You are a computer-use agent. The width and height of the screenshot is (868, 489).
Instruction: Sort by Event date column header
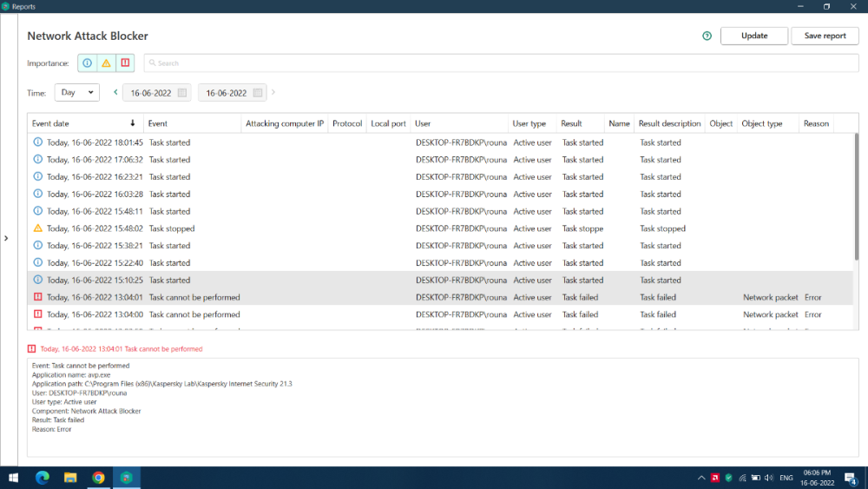(x=85, y=123)
